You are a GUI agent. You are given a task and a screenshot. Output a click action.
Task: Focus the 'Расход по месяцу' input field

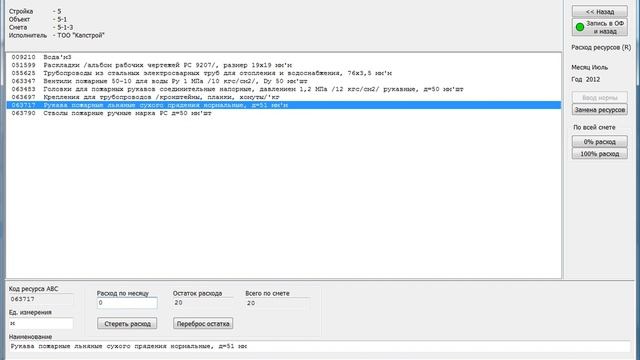127,303
